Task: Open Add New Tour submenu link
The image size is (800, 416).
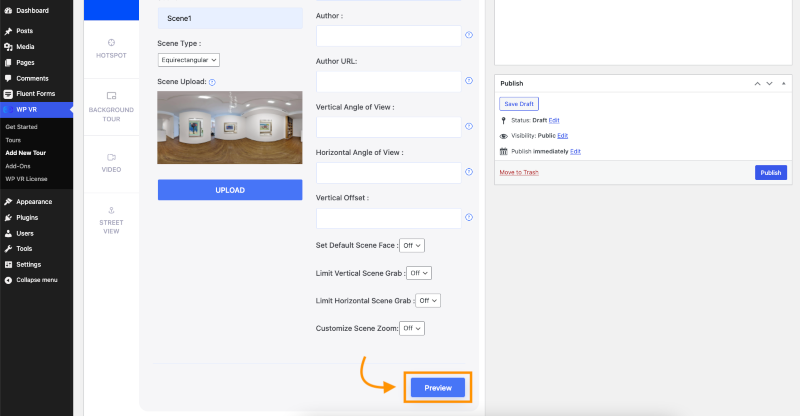Action: click(x=26, y=153)
